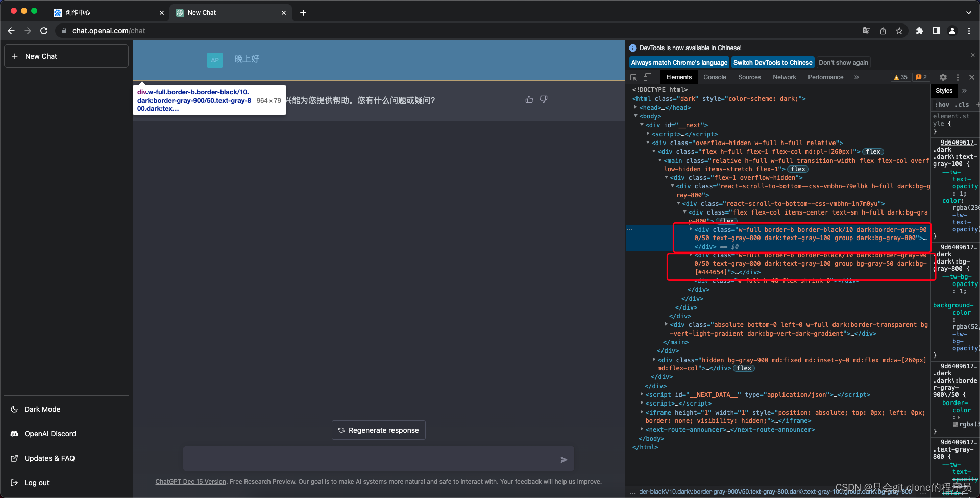This screenshot has width=980, height=498.
Task: Click Switch DevTools to Chinese button
Action: coord(772,63)
